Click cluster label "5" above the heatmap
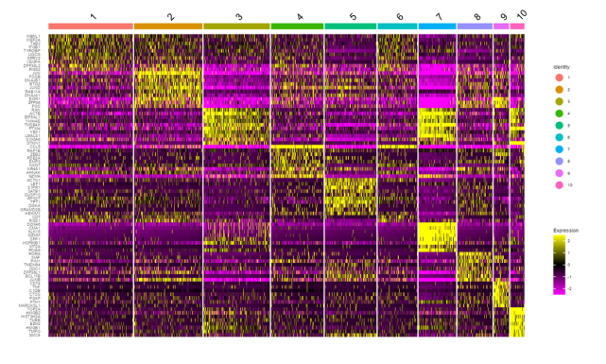The image size is (606, 364). [x=353, y=17]
